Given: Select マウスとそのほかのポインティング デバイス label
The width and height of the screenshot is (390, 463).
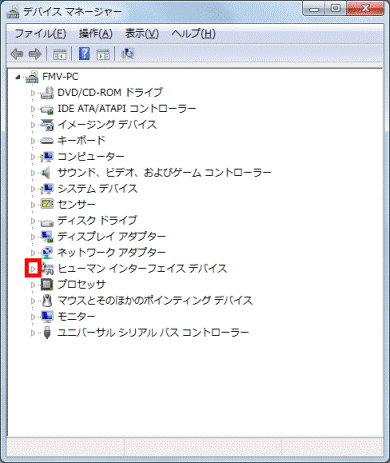Looking at the screenshot, I should point(155,300).
